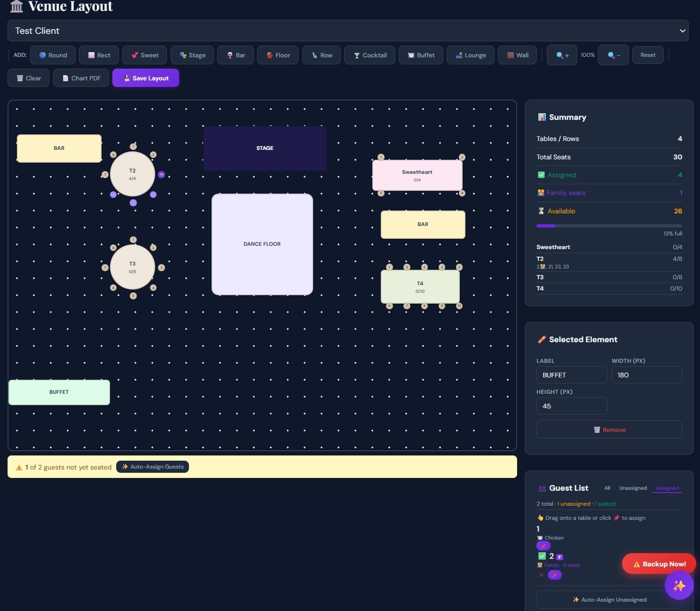This screenshot has width=700, height=611.
Task: Click the zoom out magnifier button
Action: (x=613, y=55)
